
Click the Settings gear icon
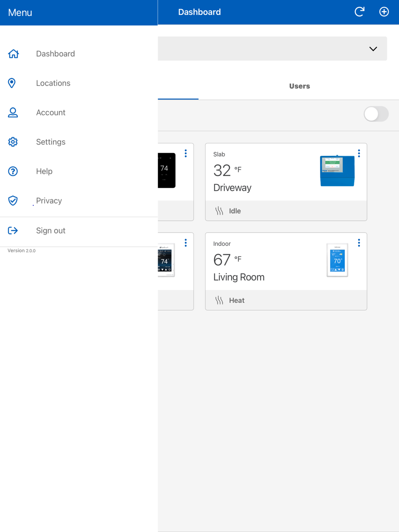(x=13, y=142)
